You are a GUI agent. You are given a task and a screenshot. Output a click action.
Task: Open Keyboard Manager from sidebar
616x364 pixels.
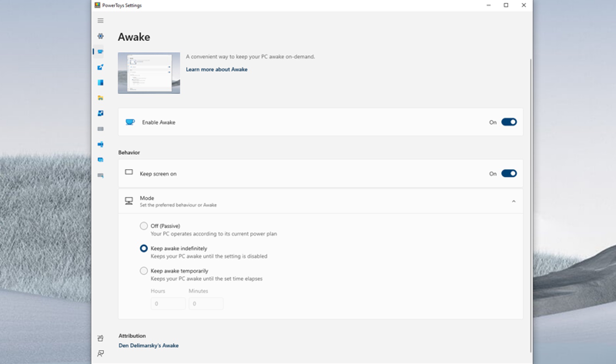100,129
